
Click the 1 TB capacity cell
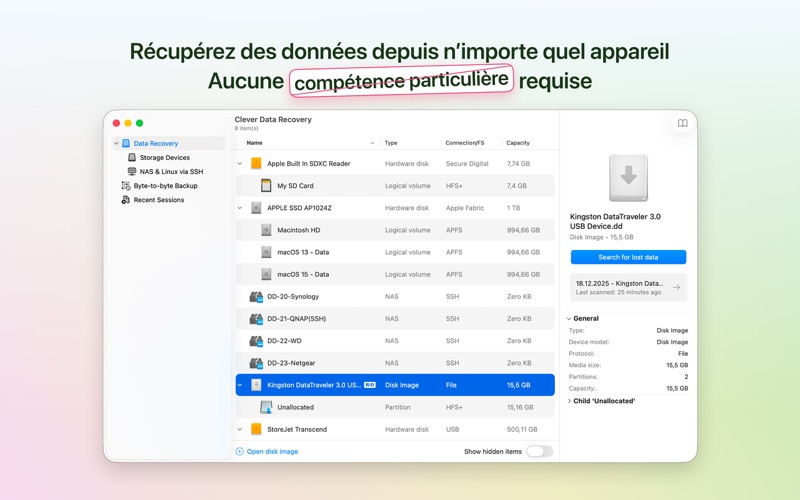513,208
